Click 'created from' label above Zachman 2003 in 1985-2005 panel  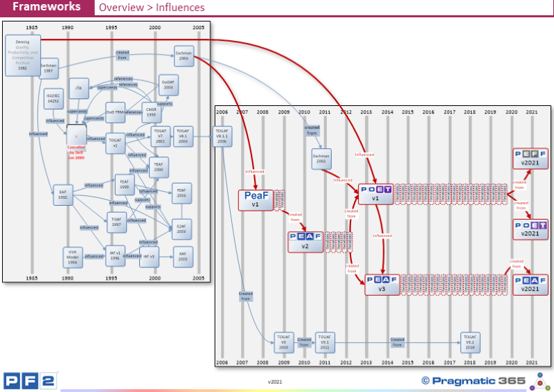tap(123, 55)
